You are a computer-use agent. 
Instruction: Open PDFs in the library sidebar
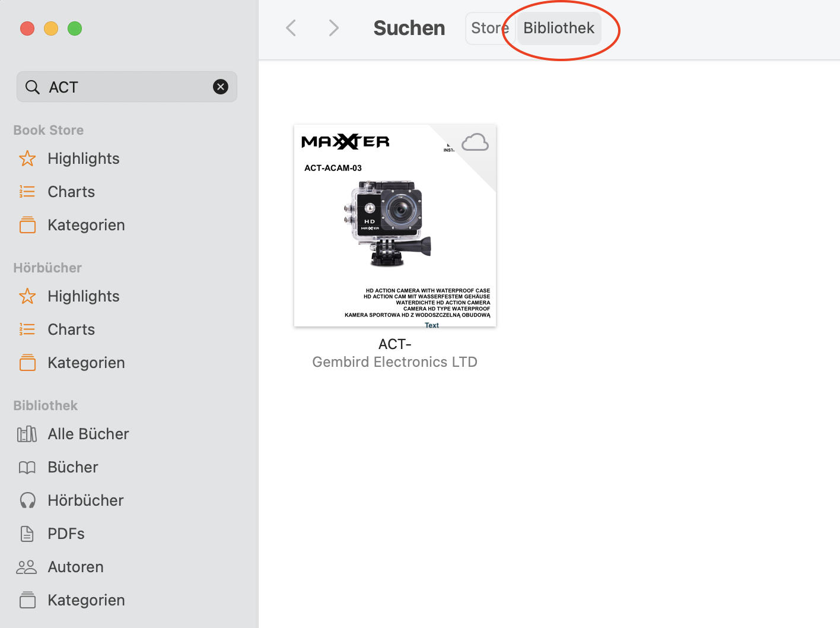pyautogui.click(x=66, y=534)
